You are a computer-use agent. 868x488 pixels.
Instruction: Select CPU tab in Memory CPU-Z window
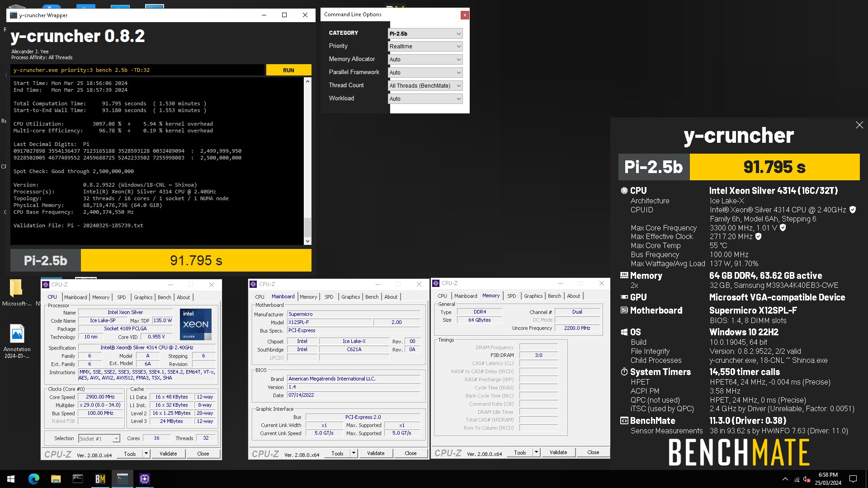point(443,296)
